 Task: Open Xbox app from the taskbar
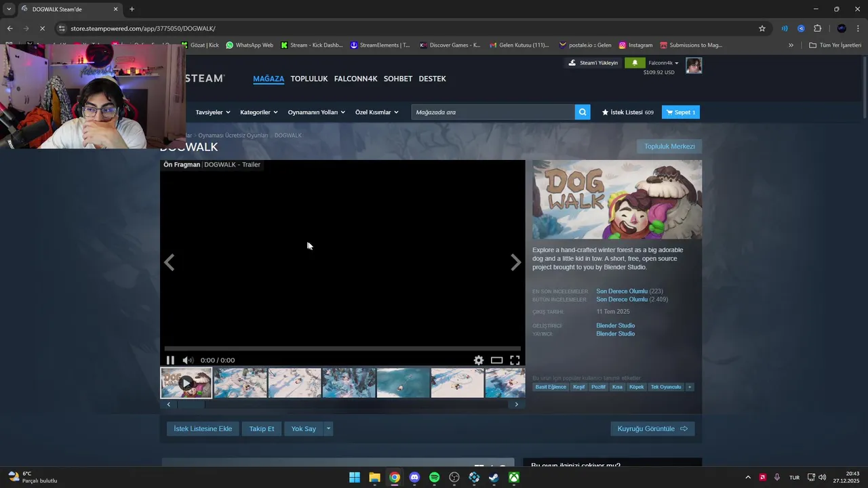(x=515, y=477)
